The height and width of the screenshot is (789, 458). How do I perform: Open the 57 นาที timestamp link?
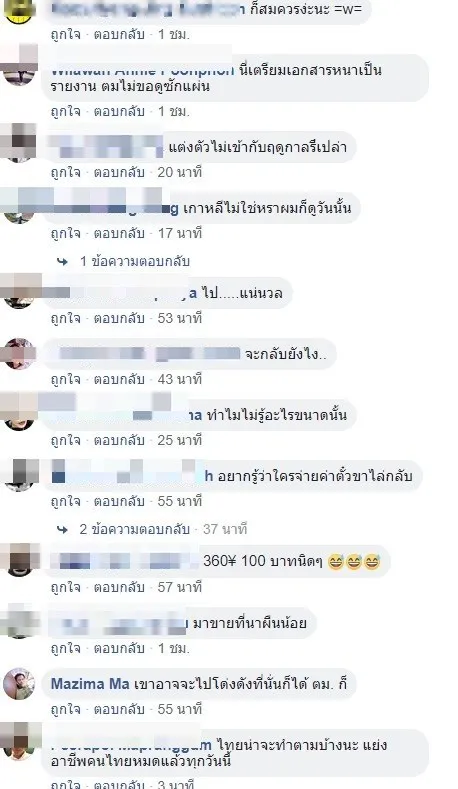click(180, 587)
